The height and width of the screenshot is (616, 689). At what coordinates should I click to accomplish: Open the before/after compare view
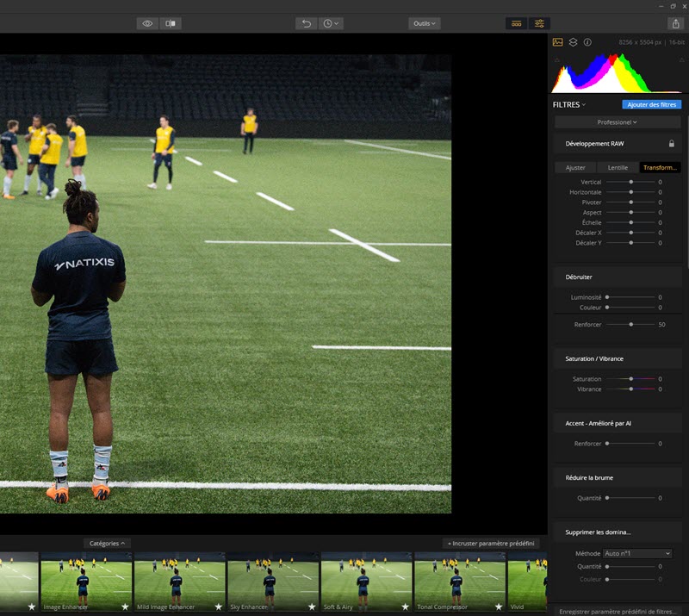(x=171, y=23)
